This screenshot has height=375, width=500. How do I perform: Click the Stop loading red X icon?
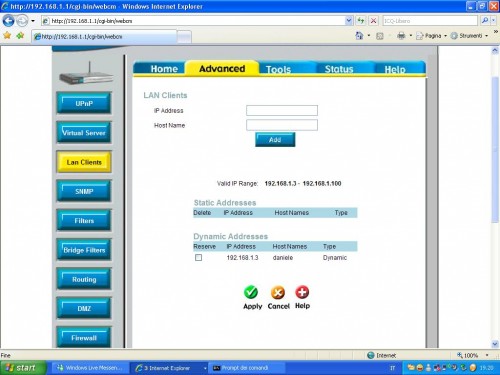click(x=374, y=21)
